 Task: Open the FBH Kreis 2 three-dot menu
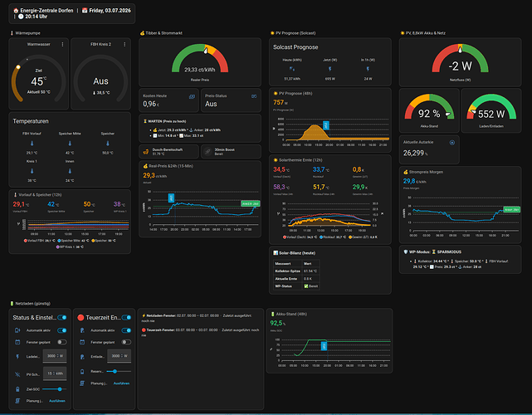(124, 45)
